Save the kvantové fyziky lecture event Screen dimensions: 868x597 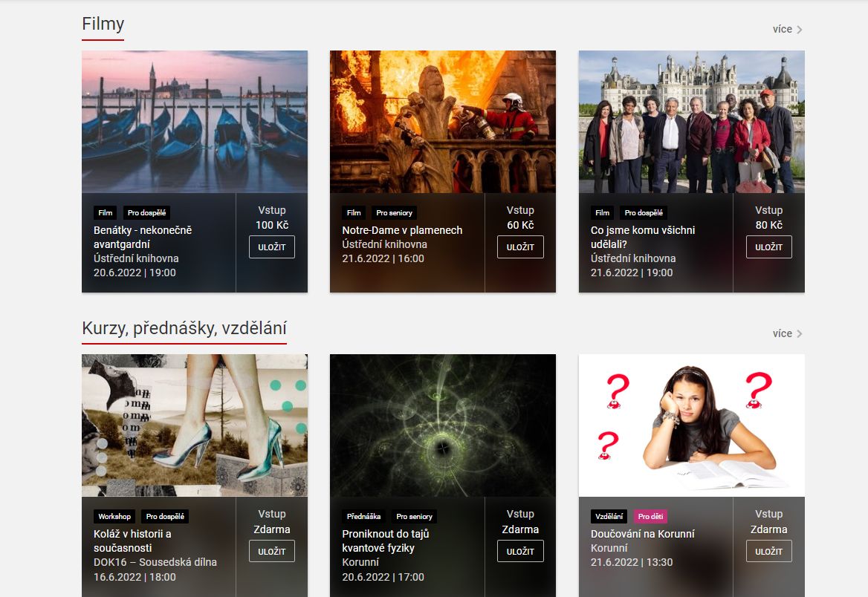[520, 552]
